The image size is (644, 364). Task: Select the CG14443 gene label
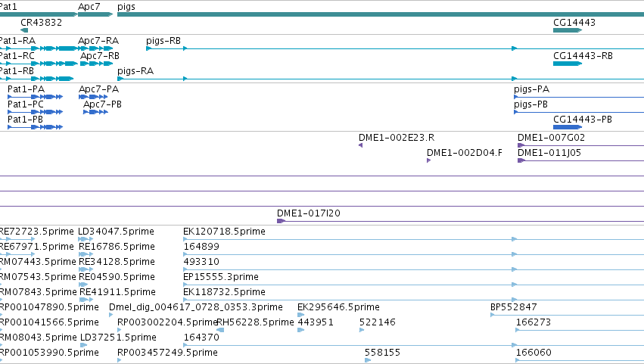(574, 23)
